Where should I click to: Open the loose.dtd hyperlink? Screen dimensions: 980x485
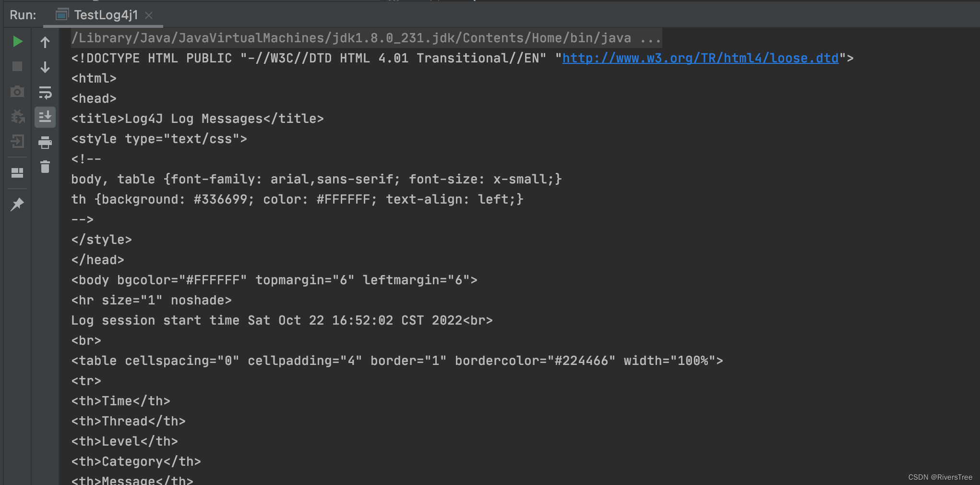[x=700, y=58]
